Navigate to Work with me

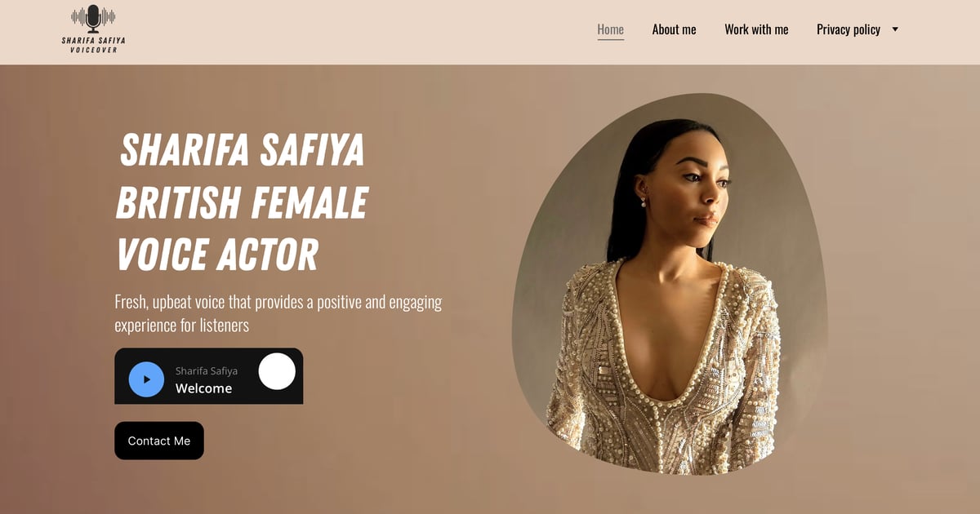click(x=756, y=29)
